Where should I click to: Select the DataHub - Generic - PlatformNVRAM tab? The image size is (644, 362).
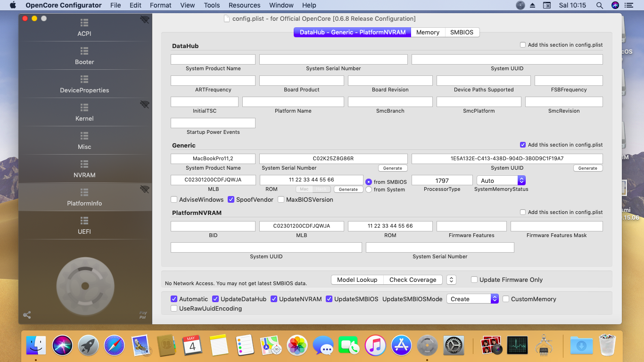pos(353,32)
